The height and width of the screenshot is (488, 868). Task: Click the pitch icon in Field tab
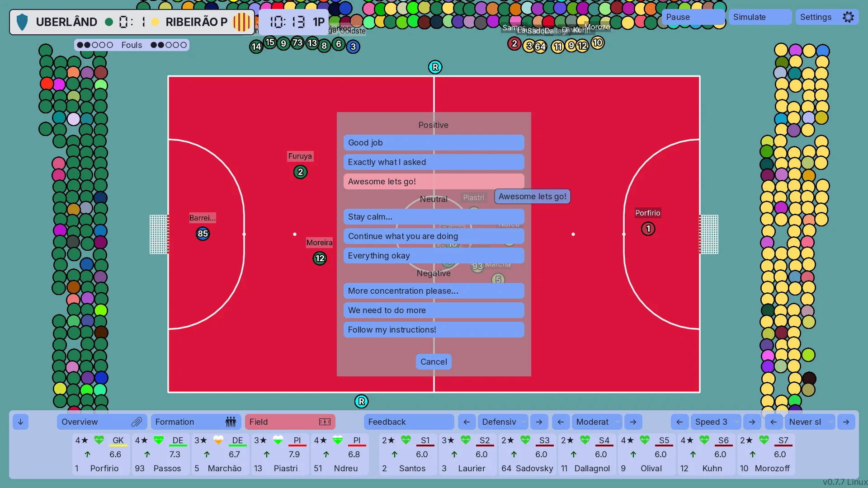point(325,422)
